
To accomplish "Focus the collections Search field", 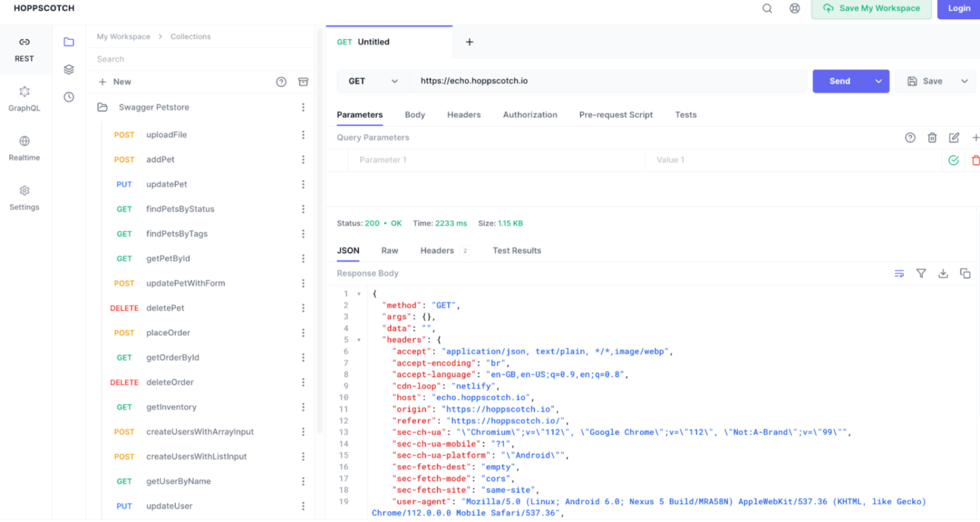I will coord(201,59).
